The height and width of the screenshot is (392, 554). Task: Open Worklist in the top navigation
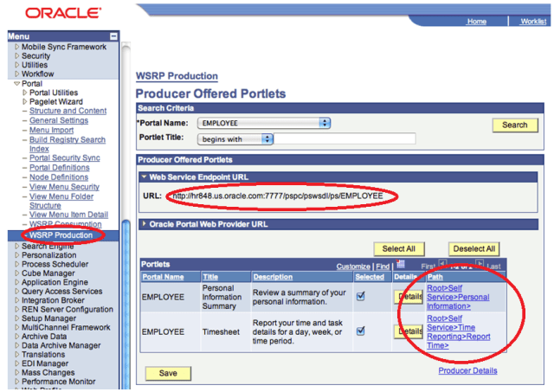tap(532, 22)
